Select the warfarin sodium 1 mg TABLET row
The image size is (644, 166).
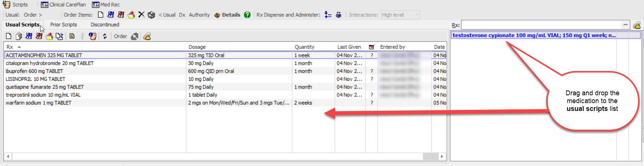pyautogui.click(x=38, y=103)
